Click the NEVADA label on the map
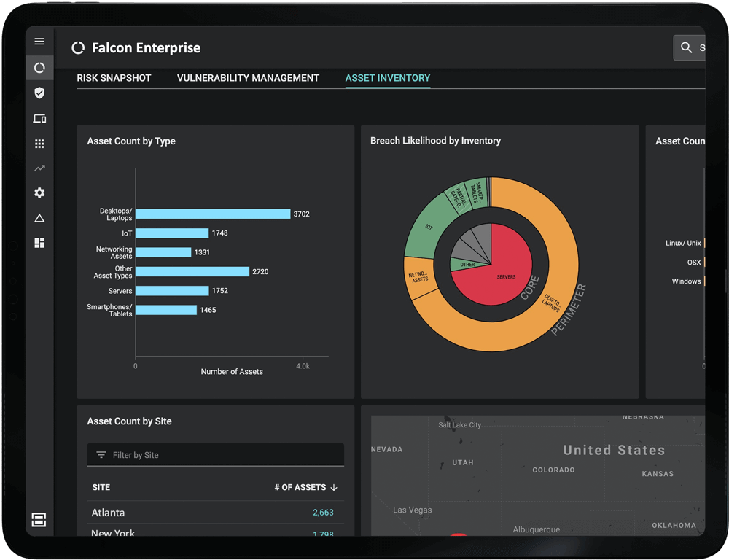Image resolution: width=729 pixels, height=560 pixels. (387, 449)
